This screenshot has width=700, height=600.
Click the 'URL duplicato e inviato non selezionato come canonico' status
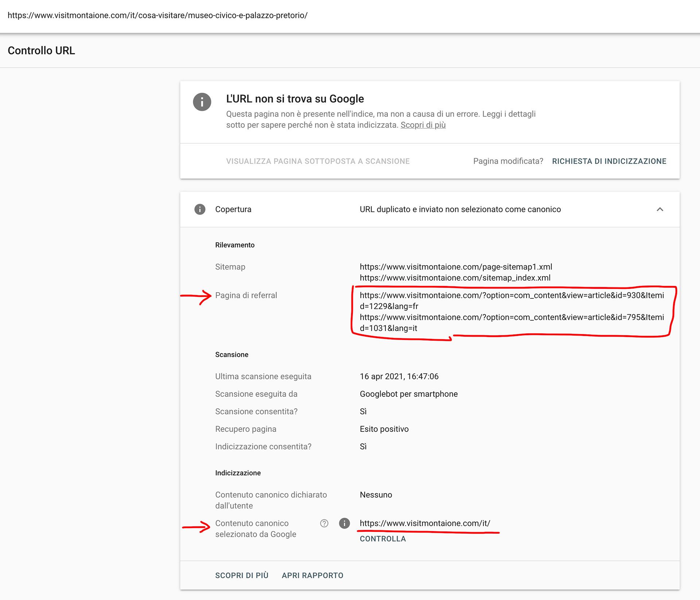point(460,209)
